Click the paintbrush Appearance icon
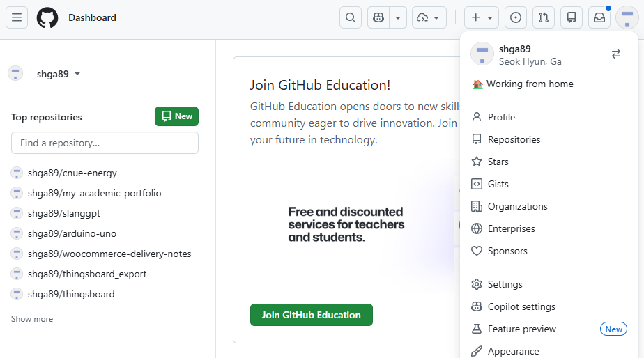Screen dimensions: 644x358 477,351
